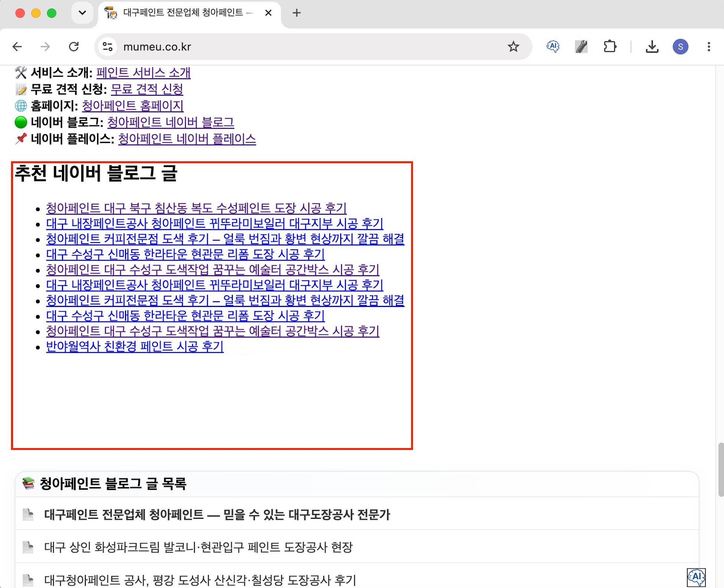Open the 무료 견적 신청 link
The width and height of the screenshot is (724, 588).
[x=147, y=89]
